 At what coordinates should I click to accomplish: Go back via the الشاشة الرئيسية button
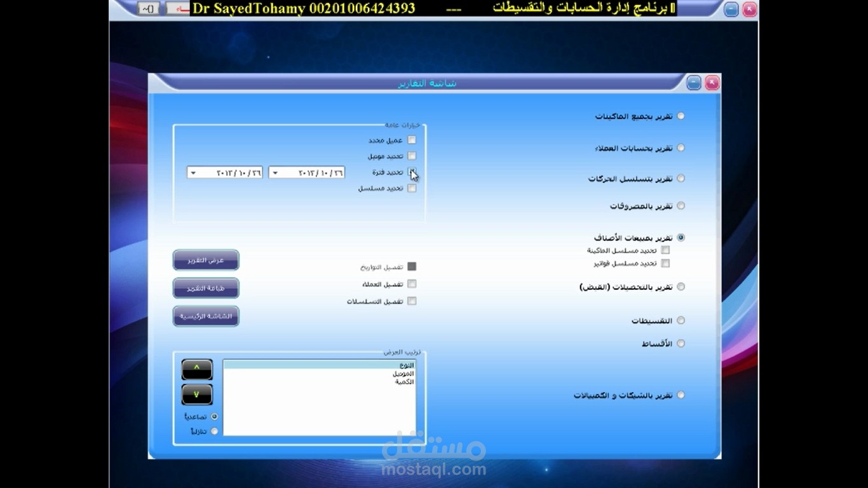[x=206, y=316]
